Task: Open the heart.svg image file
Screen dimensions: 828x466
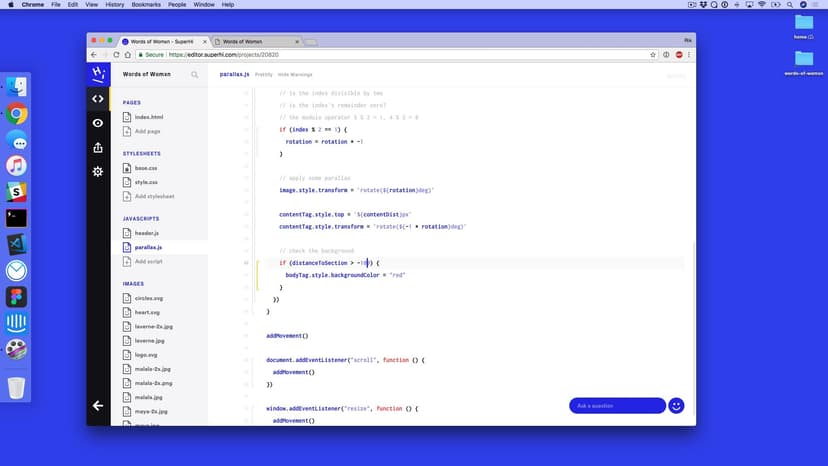Action: [148, 312]
